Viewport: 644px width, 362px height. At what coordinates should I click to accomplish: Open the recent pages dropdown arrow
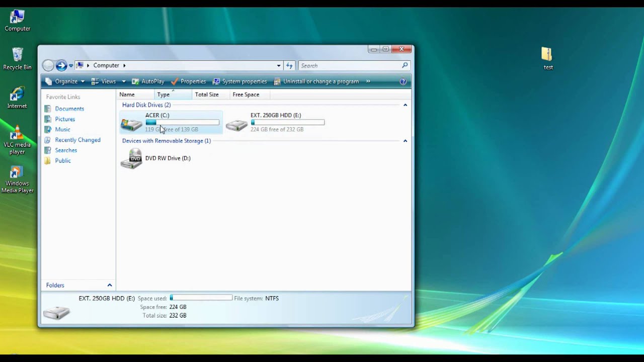pos(71,65)
